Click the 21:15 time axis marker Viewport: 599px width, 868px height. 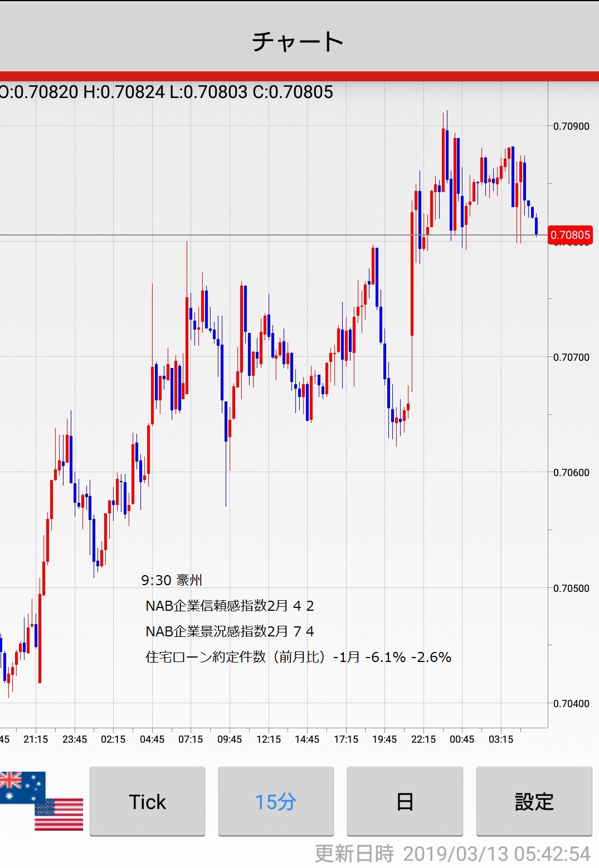[36, 739]
